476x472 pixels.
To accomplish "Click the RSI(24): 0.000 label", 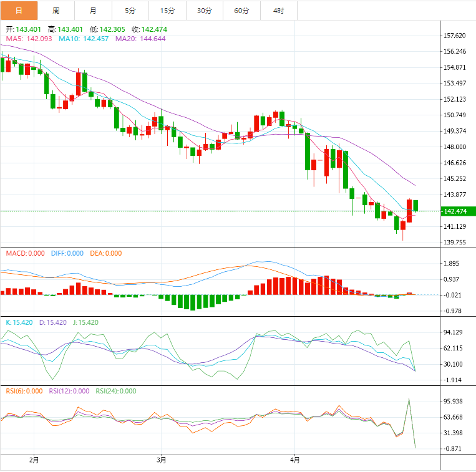I will [116, 391].
